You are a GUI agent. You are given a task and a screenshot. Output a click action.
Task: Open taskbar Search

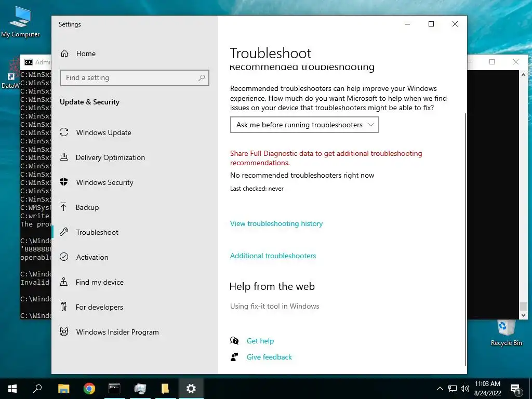click(37, 389)
